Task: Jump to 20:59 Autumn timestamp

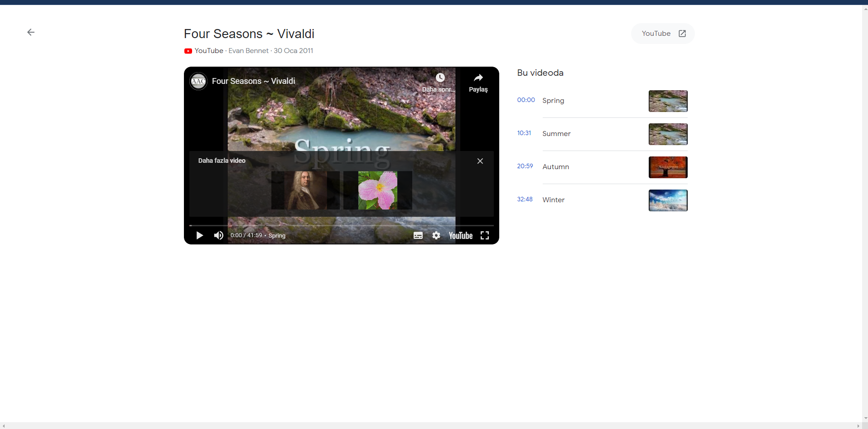Action: click(525, 166)
